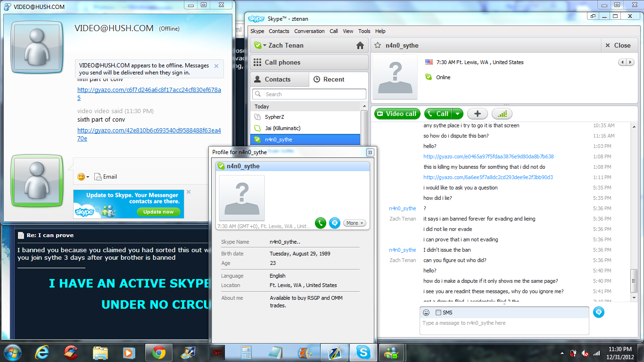
Task: Open the gyazo link ending in dee9e2f3bb90d3
Action: 488,177
